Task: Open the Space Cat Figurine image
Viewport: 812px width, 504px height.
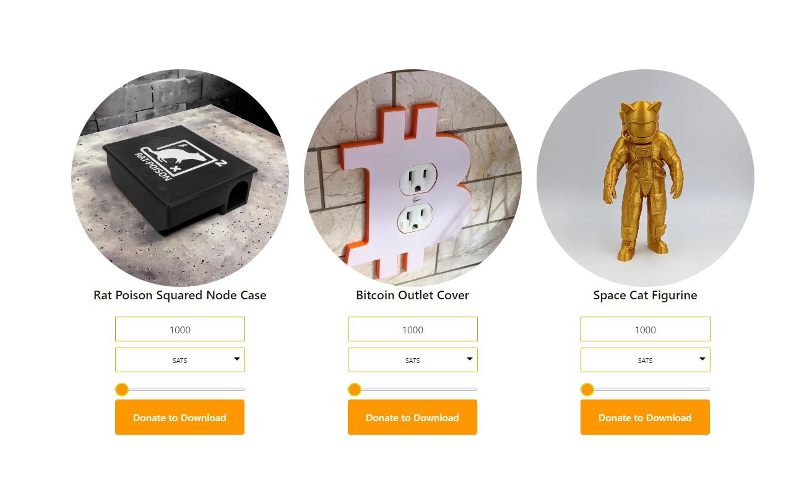Action: 645,177
